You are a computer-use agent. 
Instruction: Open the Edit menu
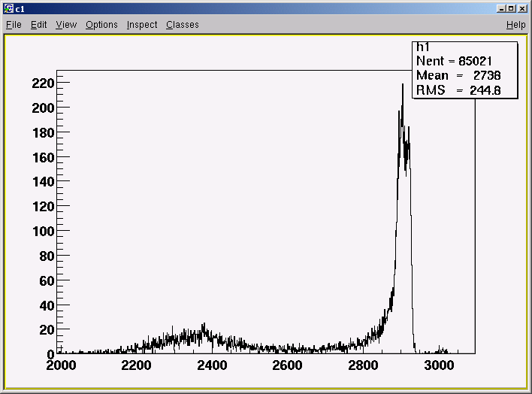(x=38, y=25)
